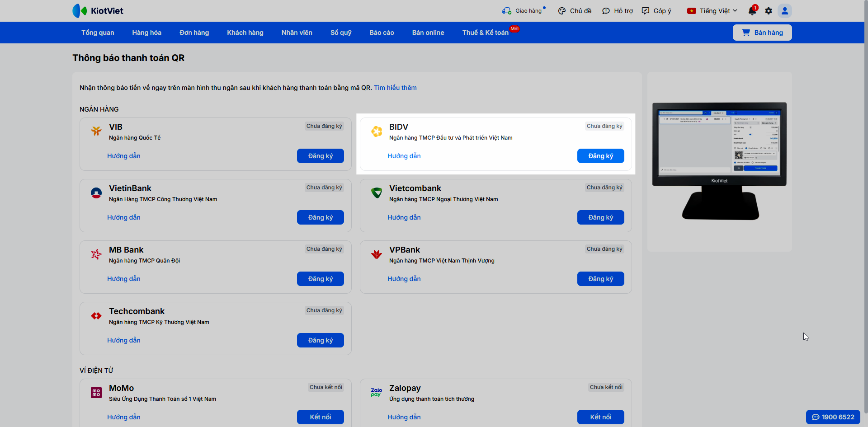
Task: Call hotline 1900 6522 chat button
Action: coord(833,417)
